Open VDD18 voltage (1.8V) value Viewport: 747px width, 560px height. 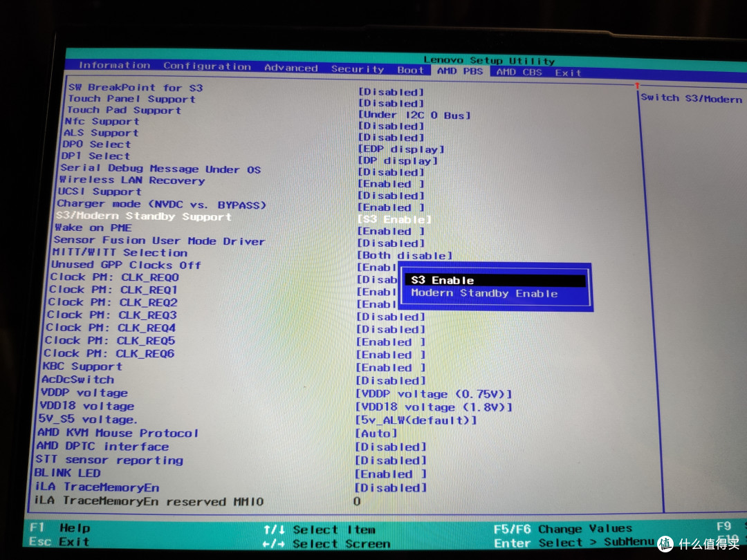tap(434, 408)
